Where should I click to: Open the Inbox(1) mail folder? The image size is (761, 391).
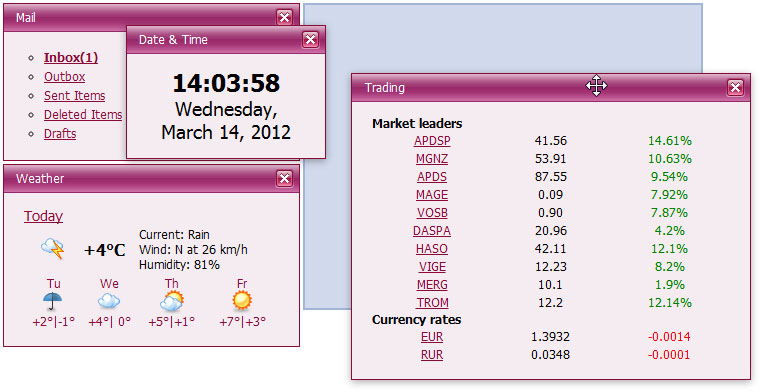tap(71, 58)
